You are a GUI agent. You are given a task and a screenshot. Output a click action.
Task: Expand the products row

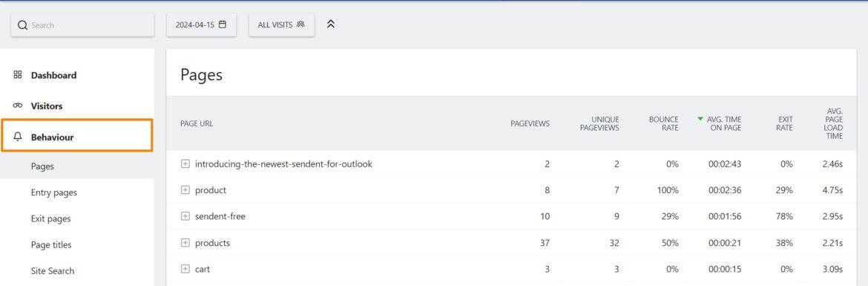[x=185, y=243]
